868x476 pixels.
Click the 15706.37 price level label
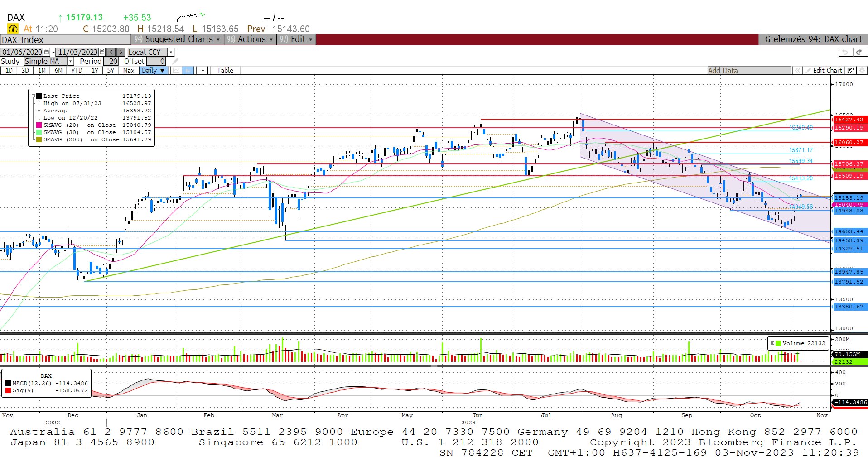[x=849, y=164]
